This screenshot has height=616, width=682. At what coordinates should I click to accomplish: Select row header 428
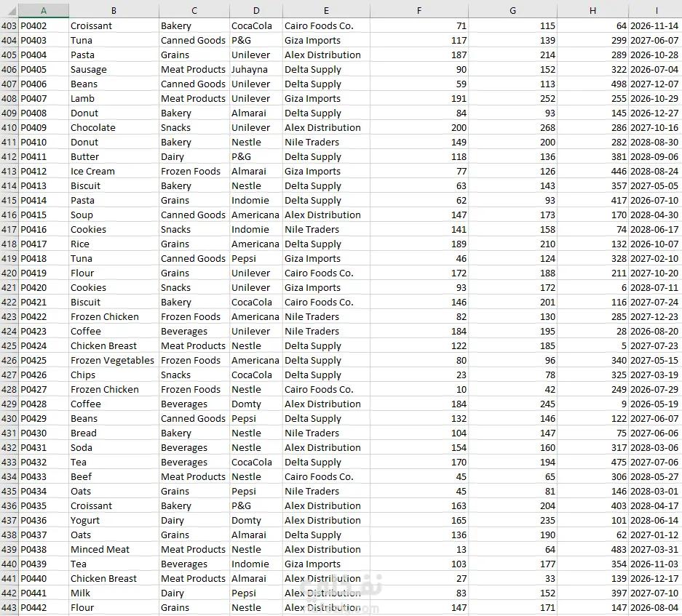pos(9,389)
